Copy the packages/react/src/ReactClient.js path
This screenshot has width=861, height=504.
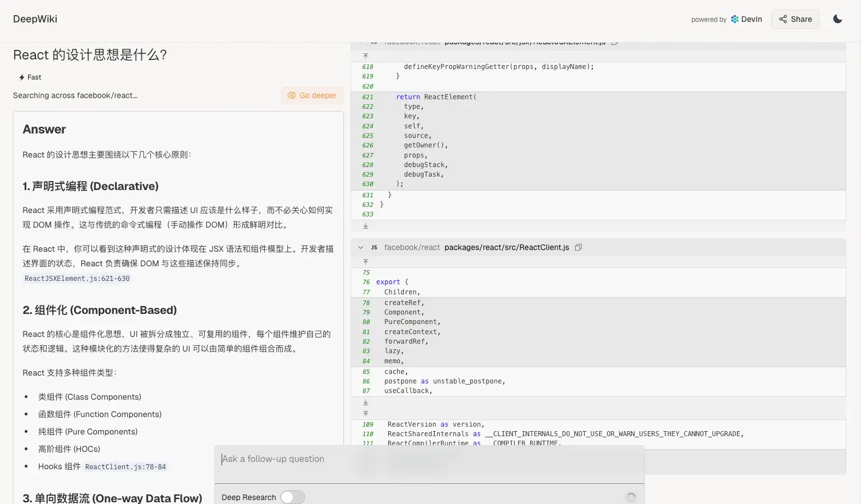578,247
